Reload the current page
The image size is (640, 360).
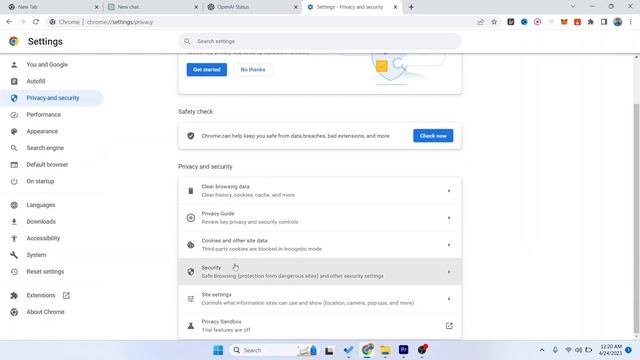(x=36, y=22)
